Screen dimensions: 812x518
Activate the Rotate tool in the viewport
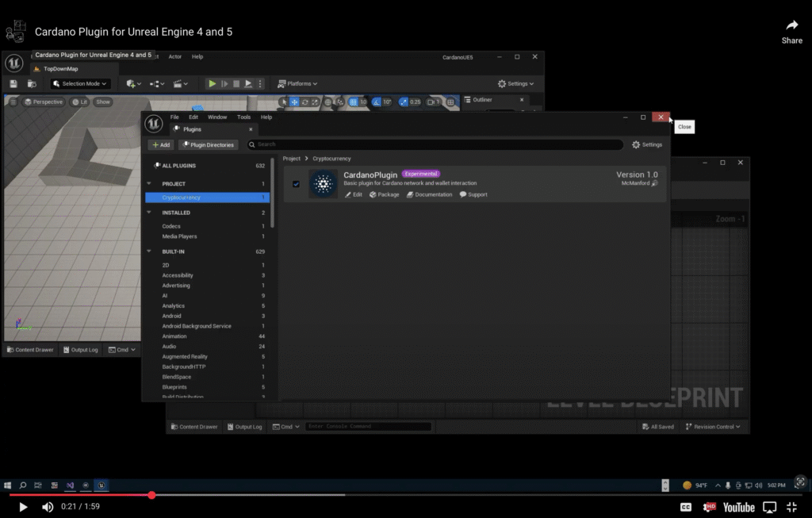(x=304, y=102)
